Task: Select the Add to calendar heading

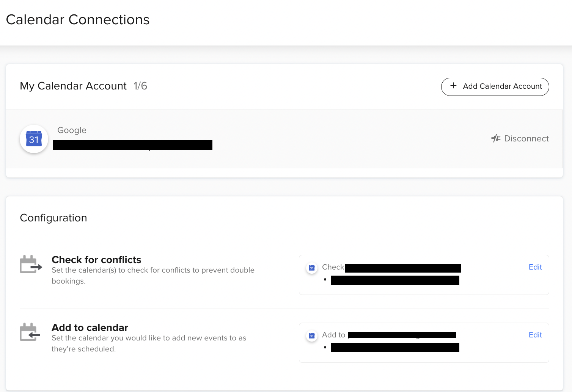Action: click(90, 328)
